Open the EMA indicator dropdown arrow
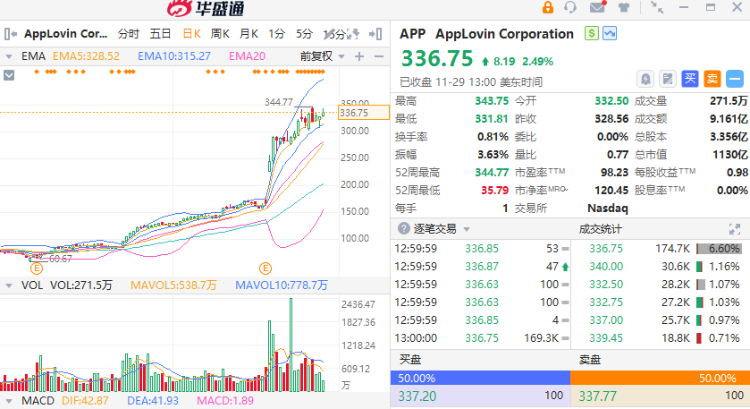 [x=9, y=56]
